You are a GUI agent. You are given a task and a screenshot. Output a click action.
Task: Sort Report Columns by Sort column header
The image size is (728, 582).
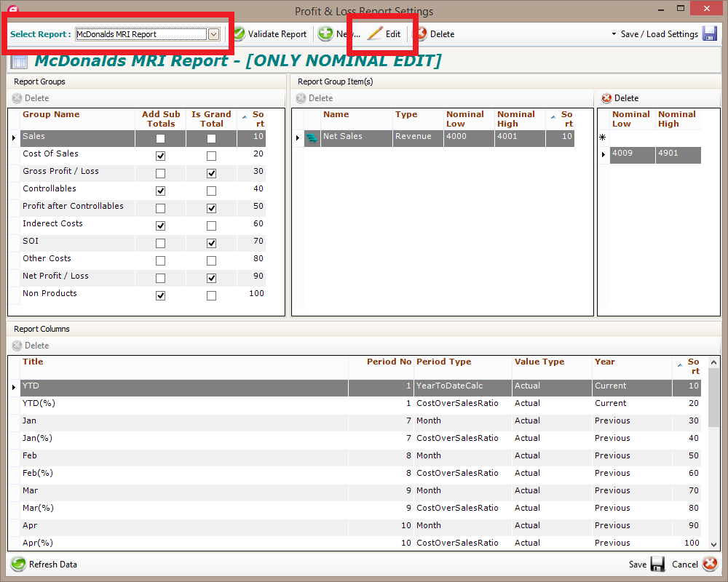click(x=688, y=366)
